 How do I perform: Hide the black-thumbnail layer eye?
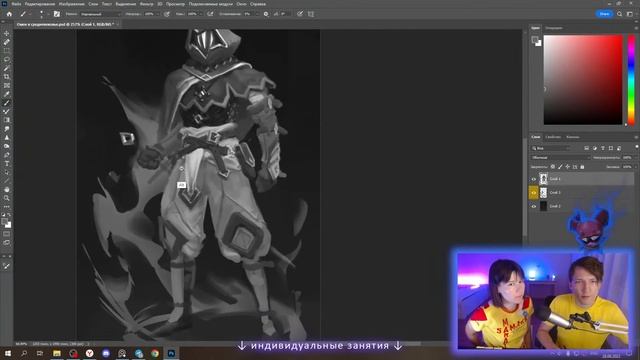click(x=533, y=207)
